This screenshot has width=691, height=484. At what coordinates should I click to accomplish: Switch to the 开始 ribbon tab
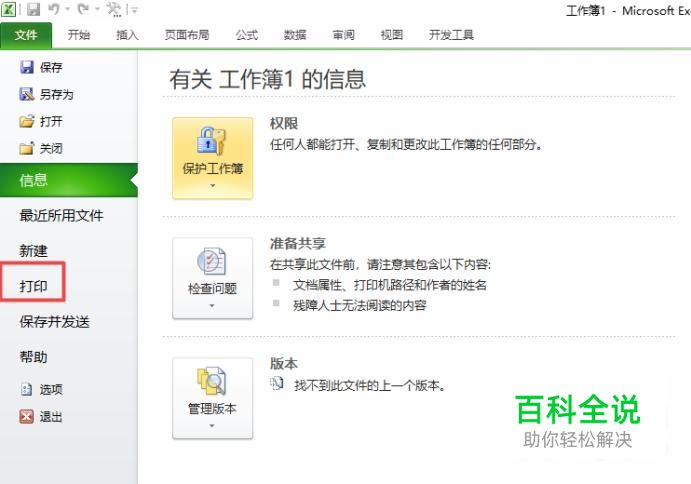(79, 35)
